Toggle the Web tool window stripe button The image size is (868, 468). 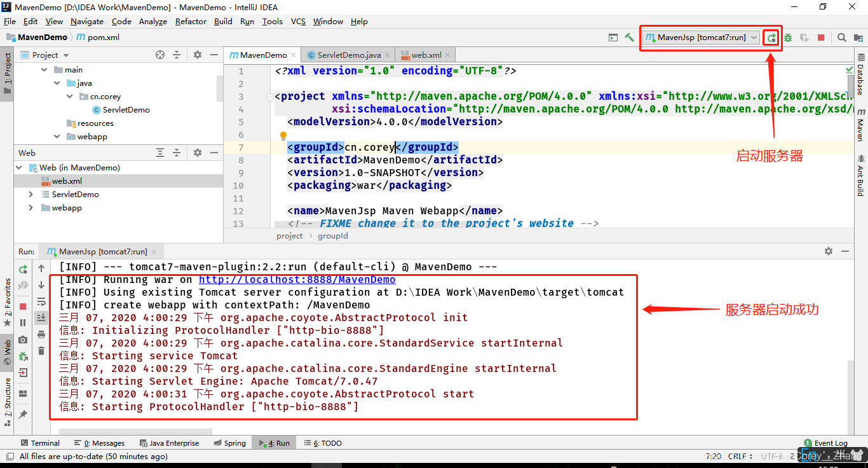tap(7, 352)
